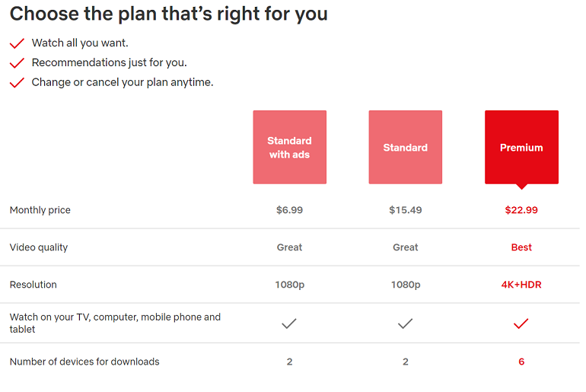Image resolution: width=586 pixels, height=392 pixels.
Task: Click the "Resolution" row label
Action: click(x=33, y=285)
